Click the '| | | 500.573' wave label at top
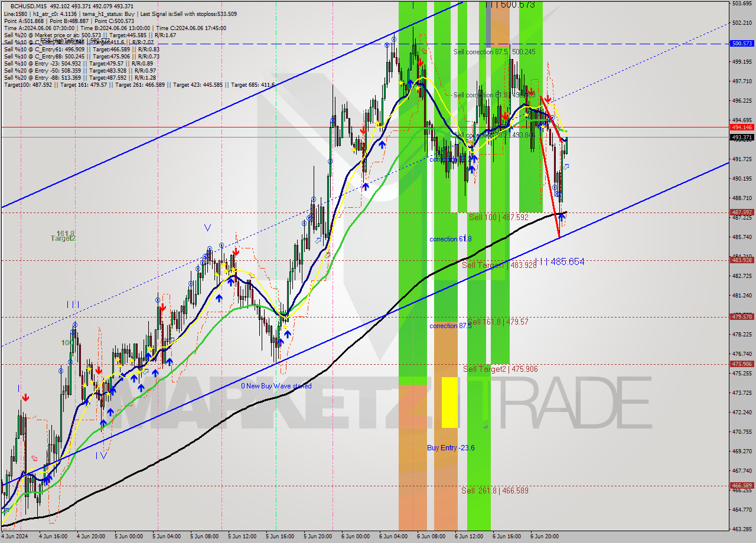 (510, 5)
